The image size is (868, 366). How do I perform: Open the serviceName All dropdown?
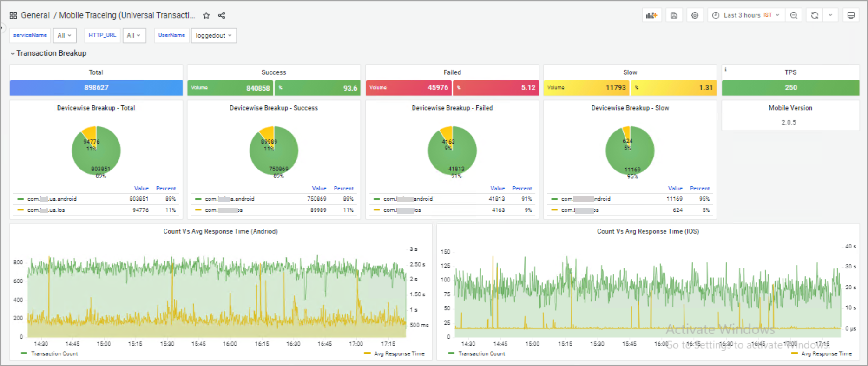pos(65,35)
